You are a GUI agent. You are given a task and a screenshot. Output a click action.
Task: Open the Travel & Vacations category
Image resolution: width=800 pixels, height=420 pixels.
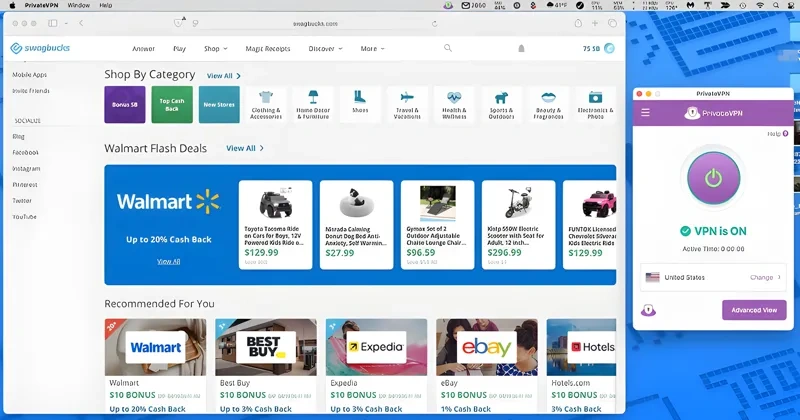point(407,105)
